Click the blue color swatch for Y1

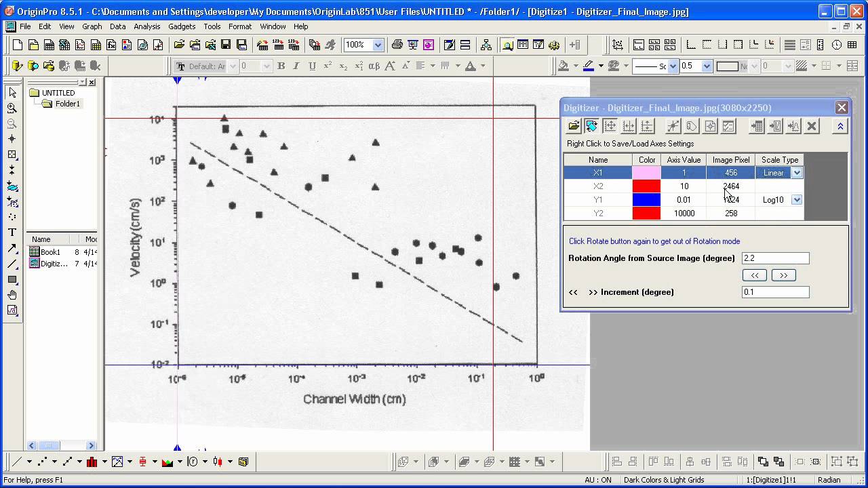pos(647,200)
